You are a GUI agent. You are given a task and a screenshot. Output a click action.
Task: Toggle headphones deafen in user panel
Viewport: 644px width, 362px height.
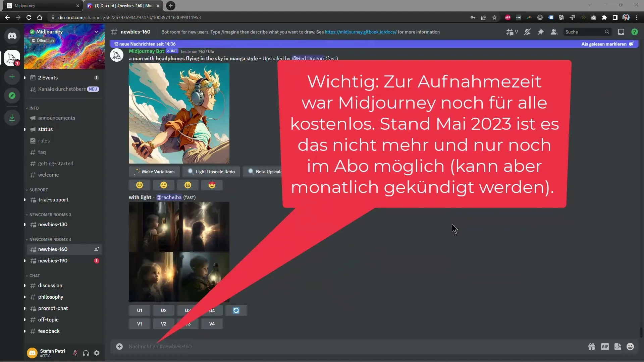86,353
